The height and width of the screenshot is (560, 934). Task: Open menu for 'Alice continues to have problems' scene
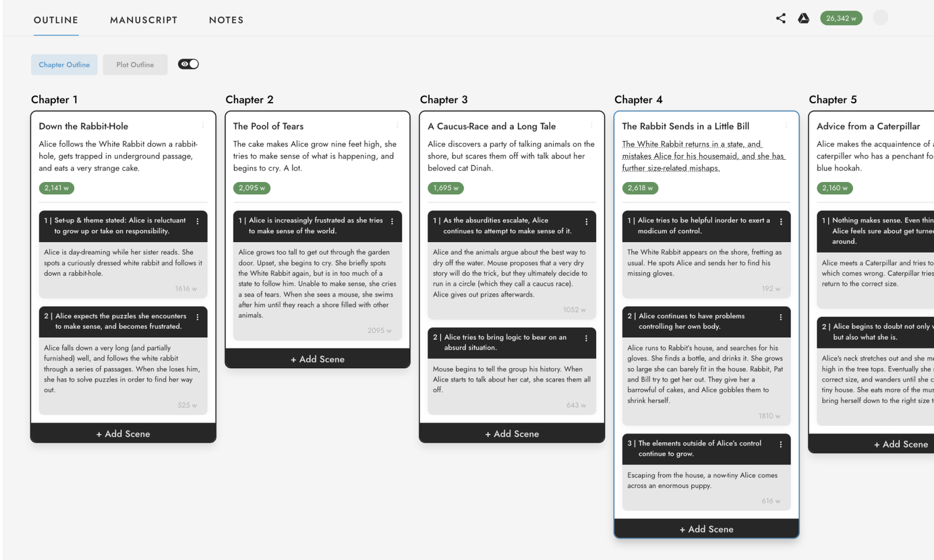tap(781, 317)
